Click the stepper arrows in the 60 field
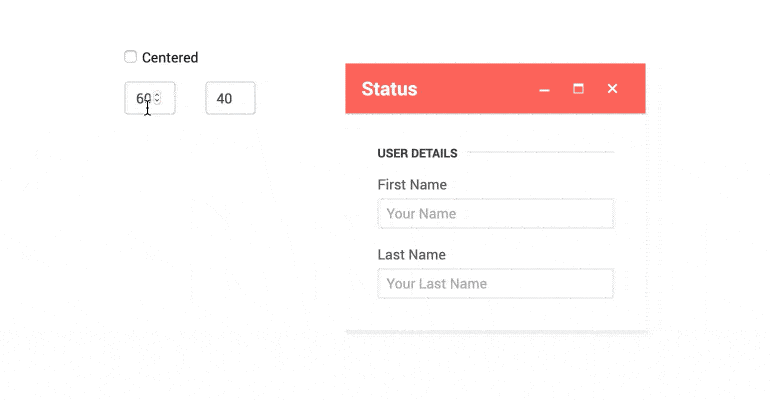770x400 pixels. point(157,98)
